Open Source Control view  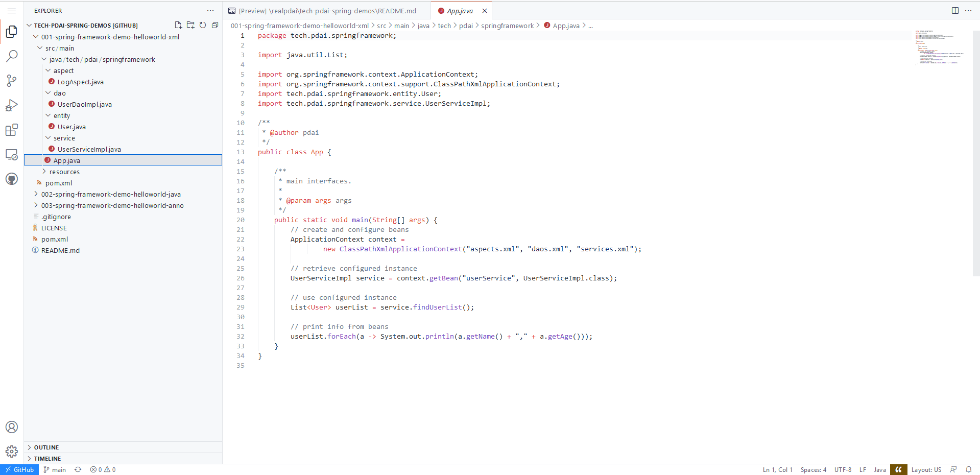tap(12, 81)
